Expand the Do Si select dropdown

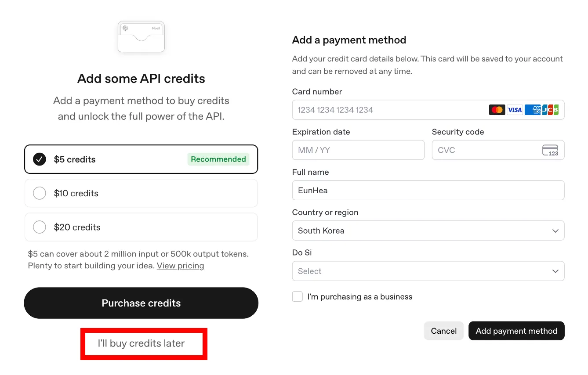pyautogui.click(x=428, y=271)
